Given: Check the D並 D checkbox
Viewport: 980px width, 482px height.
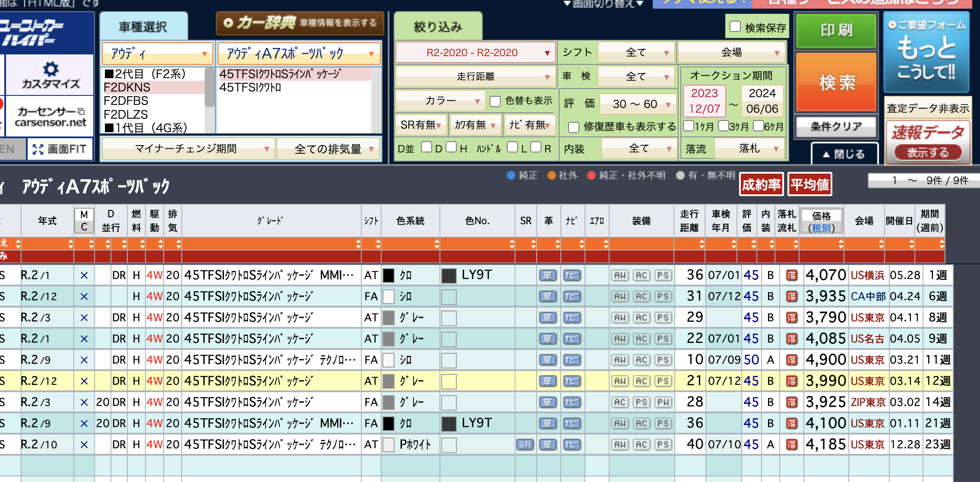Looking at the screenshot, I should point(427,147).
